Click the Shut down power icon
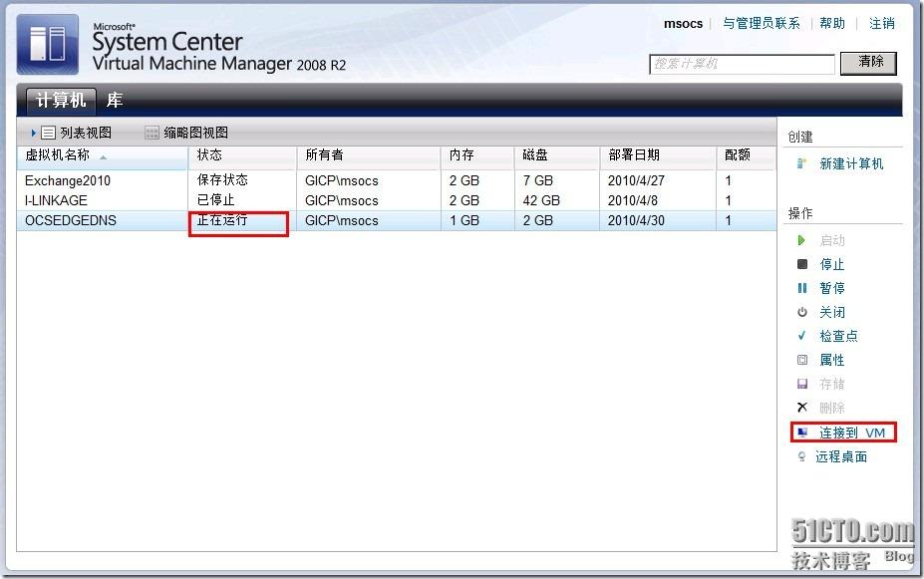Viewport: 924px width, 579px height. (x=802, y=312)
